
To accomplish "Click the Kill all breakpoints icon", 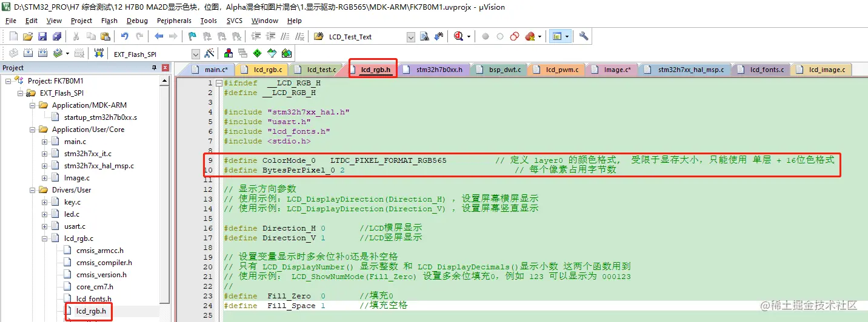I will point(529,36).
